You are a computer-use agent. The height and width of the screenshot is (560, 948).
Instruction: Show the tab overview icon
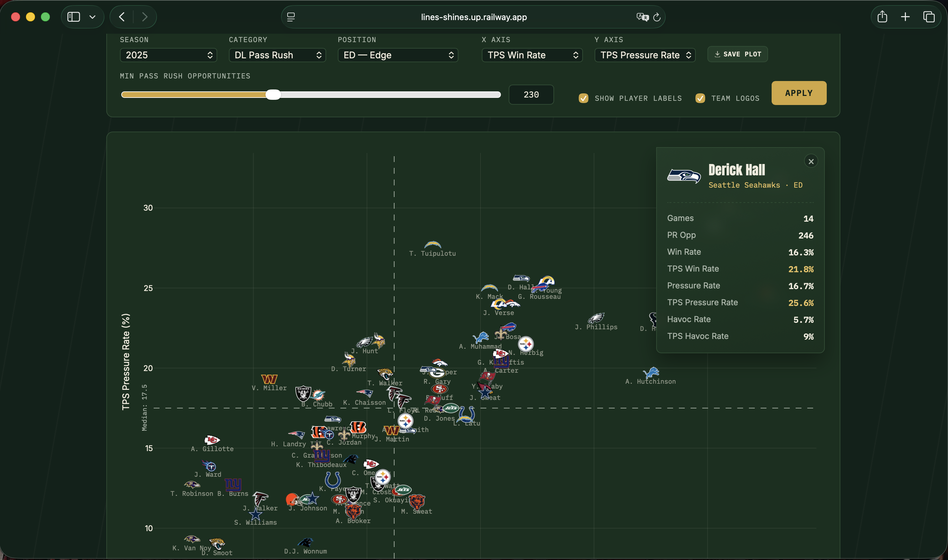click(929, 17)
